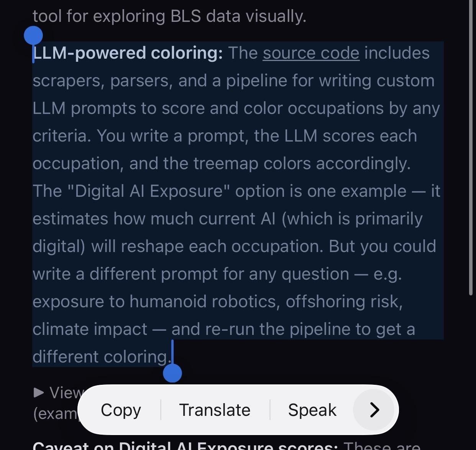This screenshot has width=476, height=450.
Task: Open the source code link
Action: [x=311, y=53]
